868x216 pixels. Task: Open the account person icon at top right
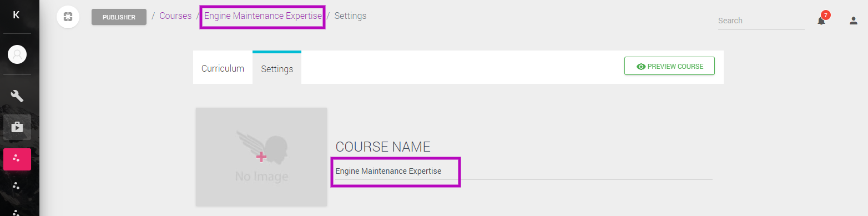point(854,21)
